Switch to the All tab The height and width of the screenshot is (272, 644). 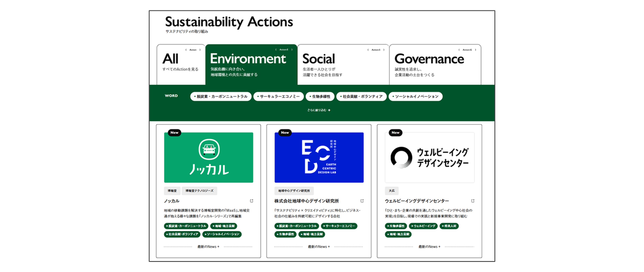[181, 65]
